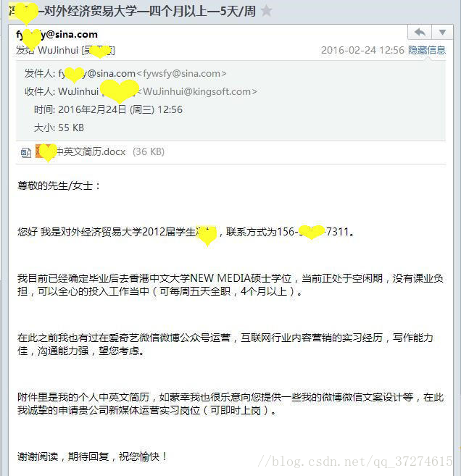Click the (36 KB) attachment size label
Screen dimensions: 461x476
tap(149, 151)
